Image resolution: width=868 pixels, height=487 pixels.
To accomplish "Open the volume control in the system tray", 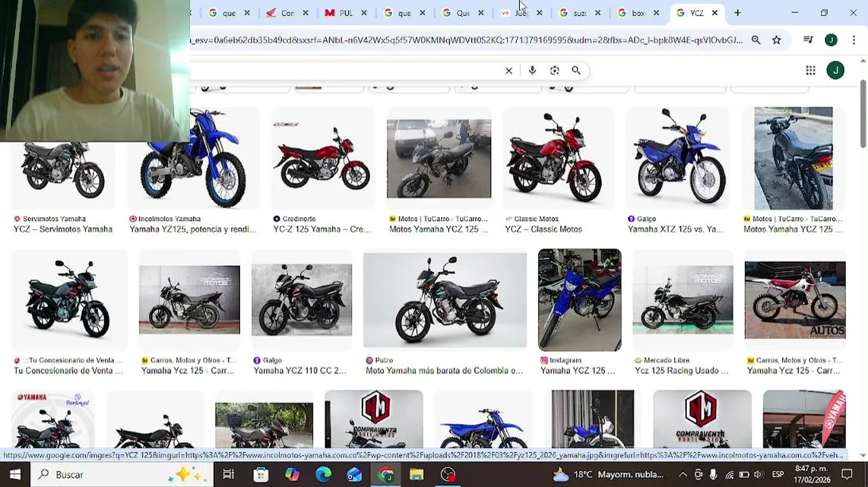I will [758, 474].
